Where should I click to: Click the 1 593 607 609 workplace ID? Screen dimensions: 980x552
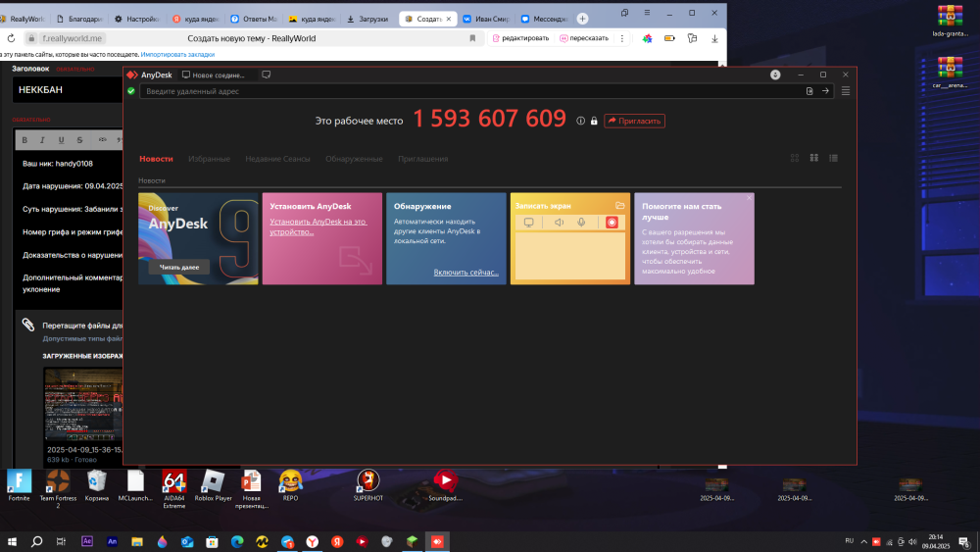click(489, 119)
